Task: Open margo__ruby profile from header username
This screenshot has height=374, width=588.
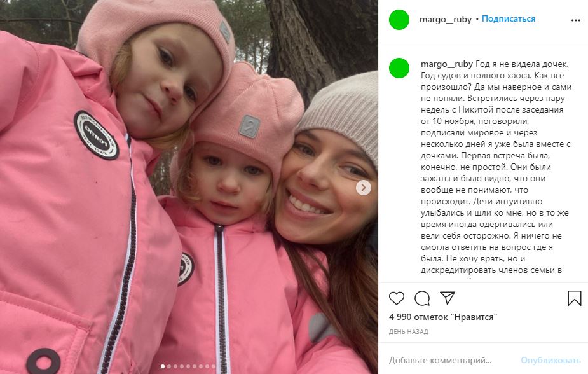Action: click(445, 19)
